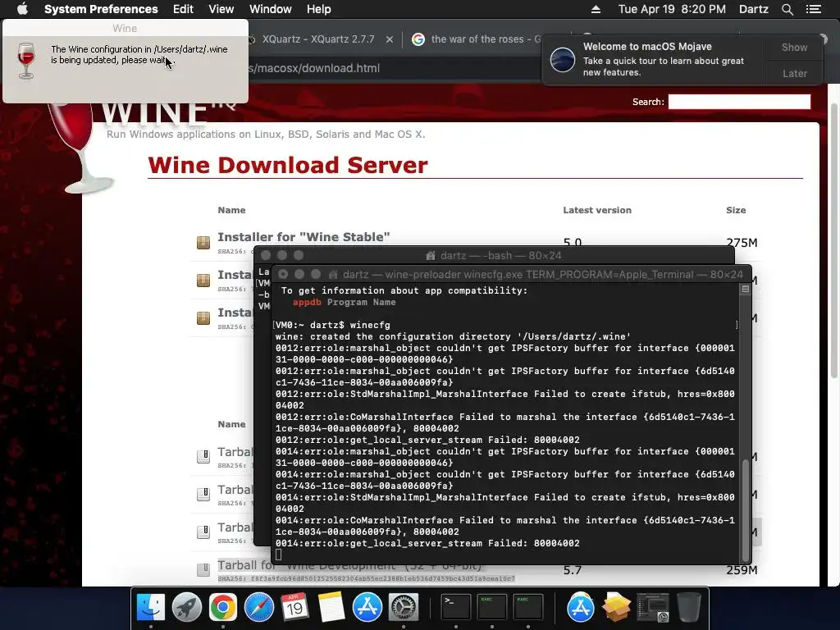Switch to the war of the roses tab
840x630 pixels.
pos(485,39)
